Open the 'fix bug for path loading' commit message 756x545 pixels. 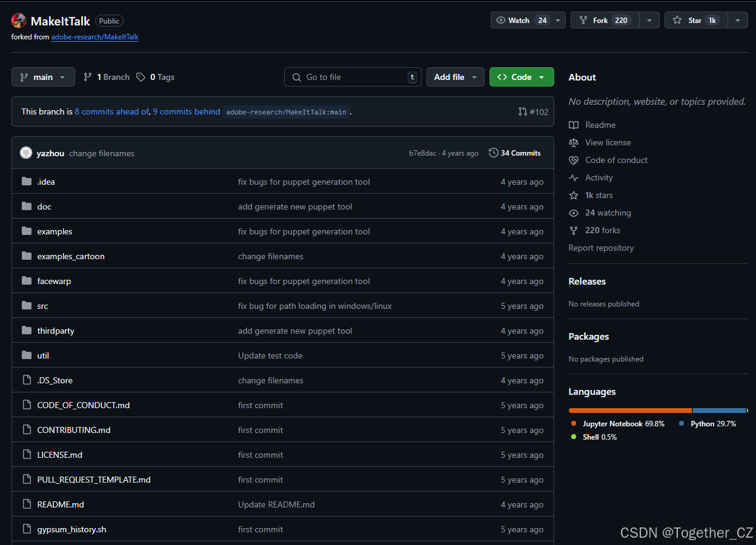[x=315, y=306]
